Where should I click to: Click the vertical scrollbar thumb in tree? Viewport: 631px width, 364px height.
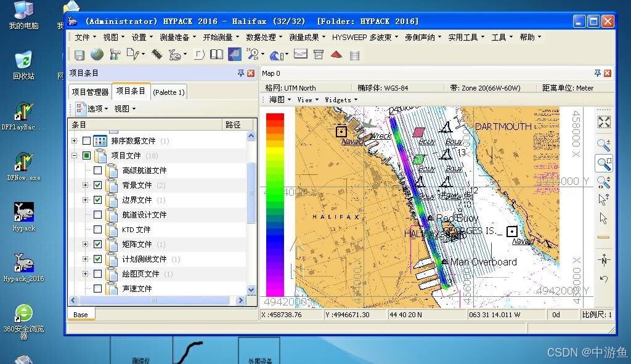251,192
